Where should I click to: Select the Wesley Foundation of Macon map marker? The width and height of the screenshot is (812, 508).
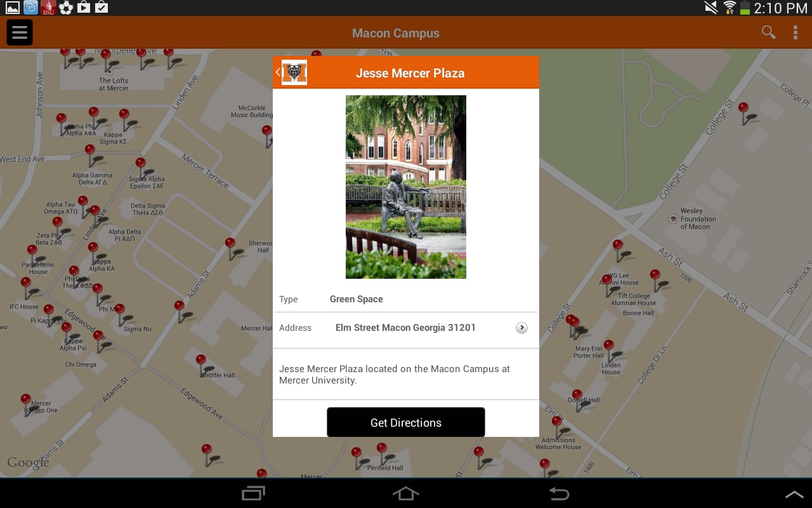click(673, 218)
